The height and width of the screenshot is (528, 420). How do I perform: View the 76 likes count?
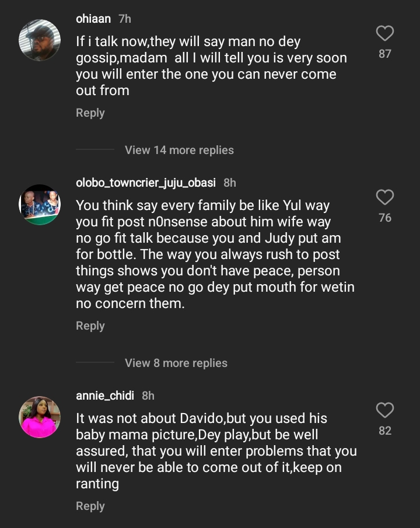[x=385, y=218]
